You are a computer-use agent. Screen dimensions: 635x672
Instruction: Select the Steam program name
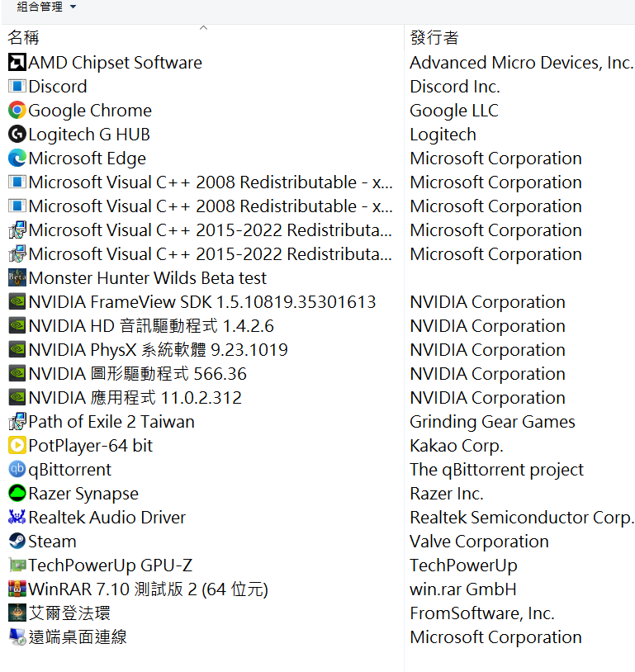click(52, 542)
